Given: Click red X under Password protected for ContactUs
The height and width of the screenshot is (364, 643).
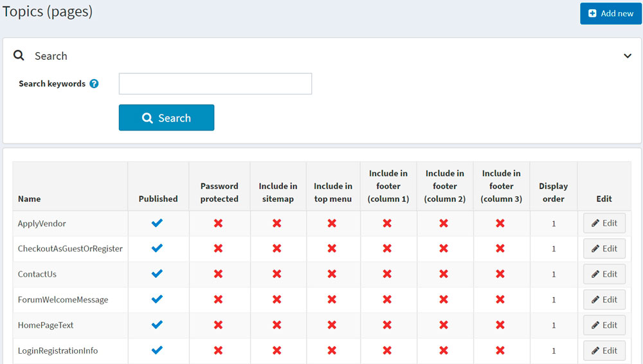Looking at the screenshot, I should click(219, 274).
